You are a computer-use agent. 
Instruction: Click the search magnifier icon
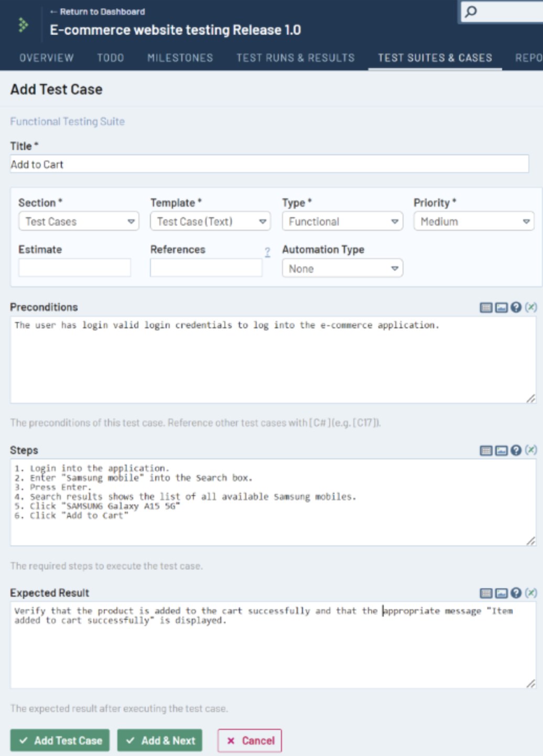point(471,12)
